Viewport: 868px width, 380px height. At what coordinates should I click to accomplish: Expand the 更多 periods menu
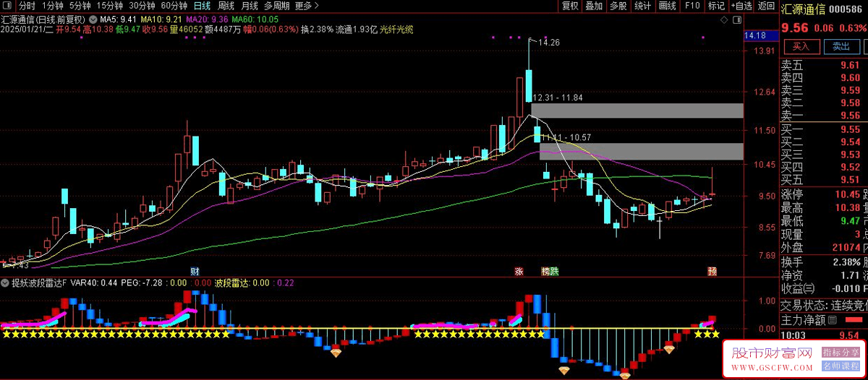[x=307, y=6]
